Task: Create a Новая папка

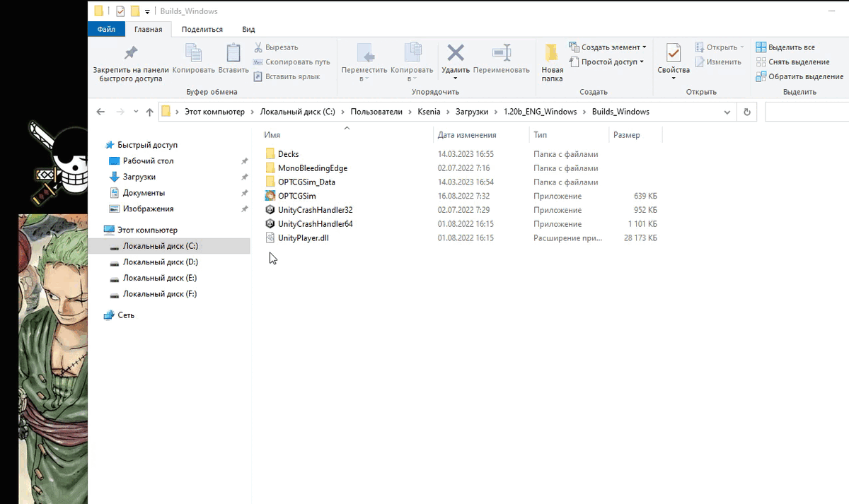Action: [552, 62]
